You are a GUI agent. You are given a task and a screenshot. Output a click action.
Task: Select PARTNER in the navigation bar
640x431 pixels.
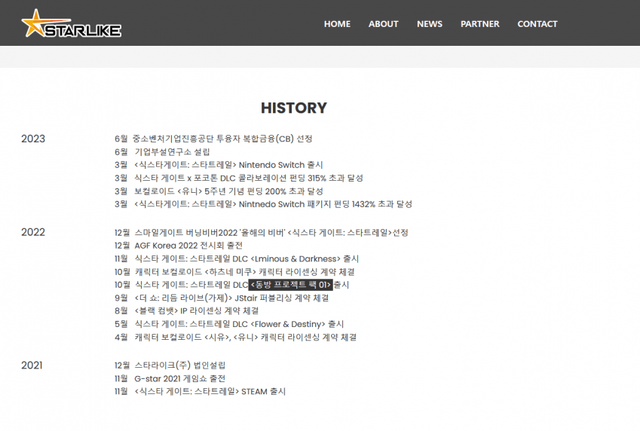pos(480,24)
